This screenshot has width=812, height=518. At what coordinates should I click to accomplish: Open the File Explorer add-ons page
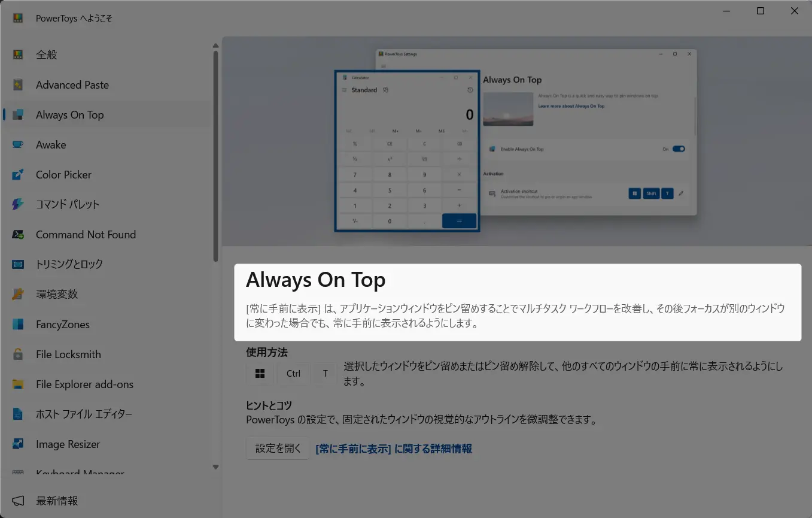coord(106,384)
